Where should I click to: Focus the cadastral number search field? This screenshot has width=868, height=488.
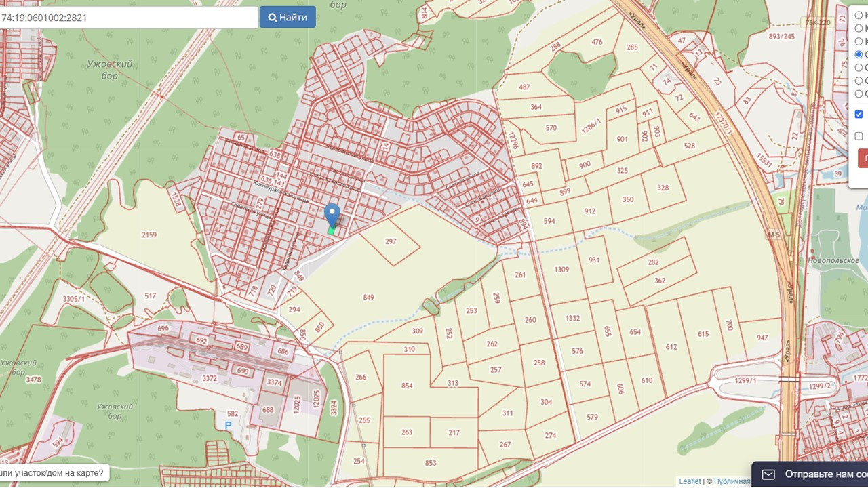(127, 18)
